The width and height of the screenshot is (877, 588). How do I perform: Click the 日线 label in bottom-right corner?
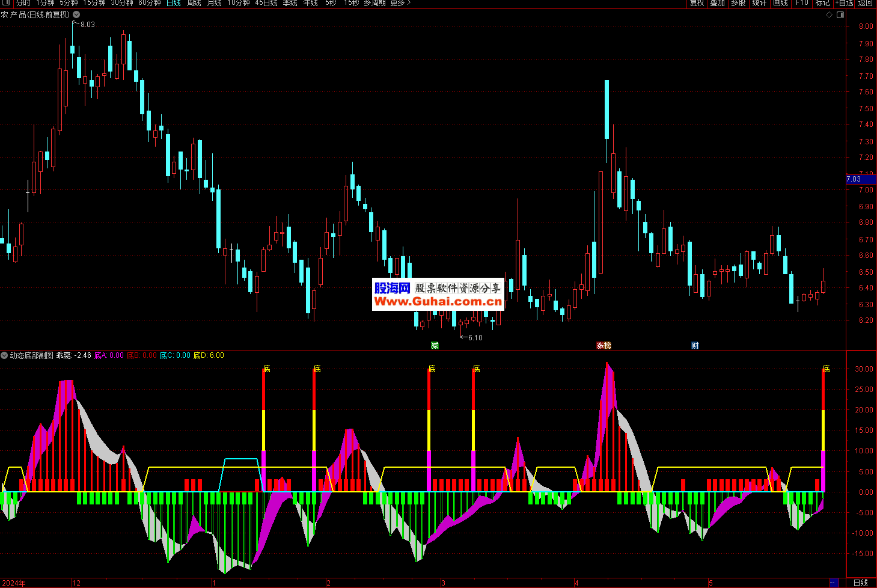[861, 583]
